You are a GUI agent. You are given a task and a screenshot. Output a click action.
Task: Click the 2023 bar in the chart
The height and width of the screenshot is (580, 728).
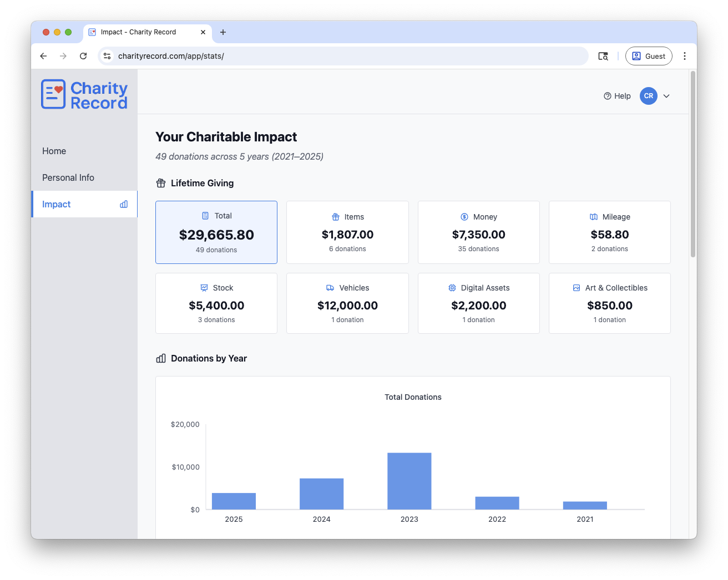pyautogui.click(x=410, y=481)
